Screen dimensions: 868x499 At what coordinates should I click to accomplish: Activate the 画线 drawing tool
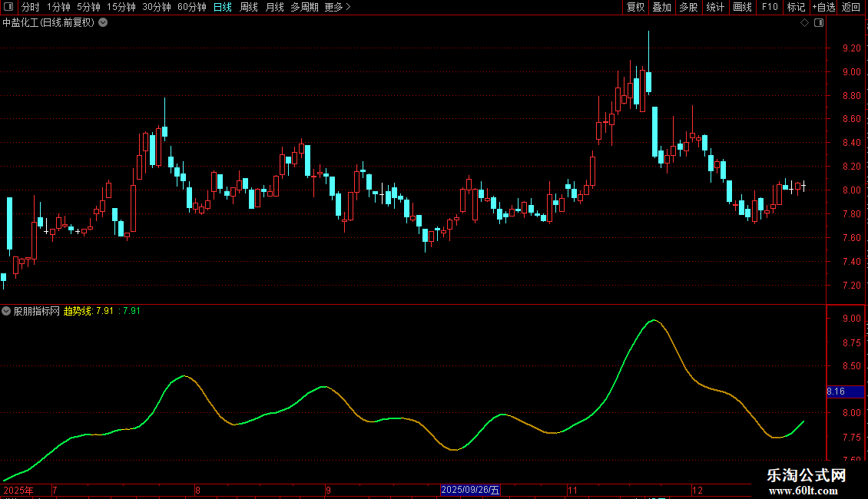point(742,7)
